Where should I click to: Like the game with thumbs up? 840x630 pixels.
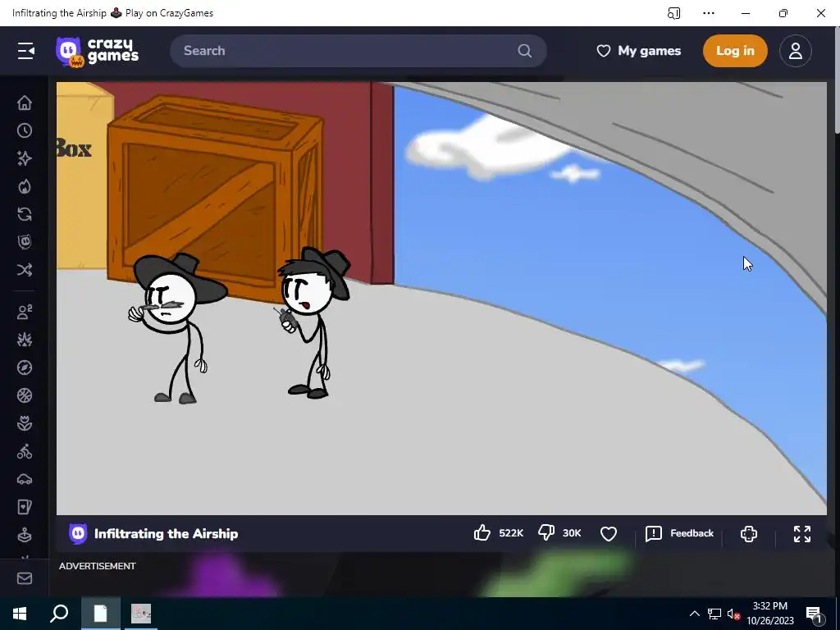(x=482, y=533)
